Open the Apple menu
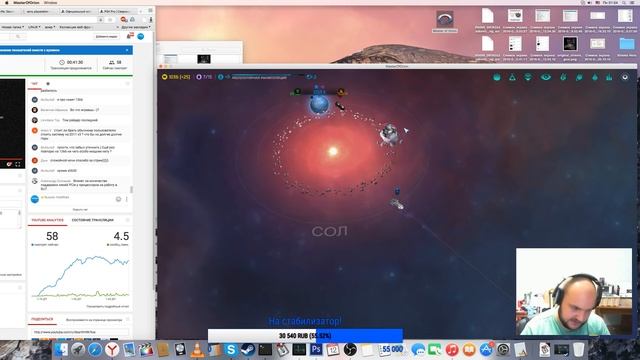640x360 pixels. point(7,2)
